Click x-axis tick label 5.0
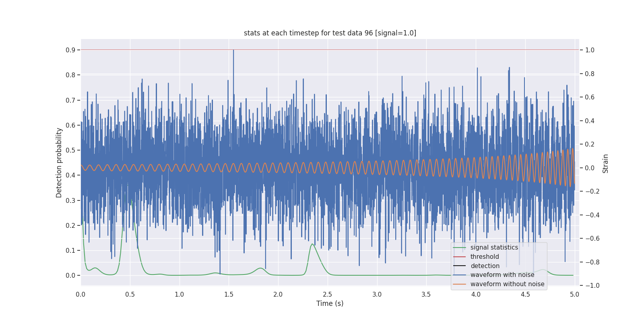This screenshot has height=322, width=644. pyautogui.click(x=574, y=295)
